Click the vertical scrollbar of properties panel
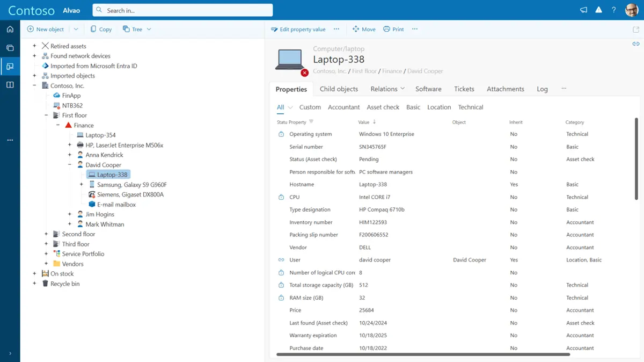 pos(637,160)
